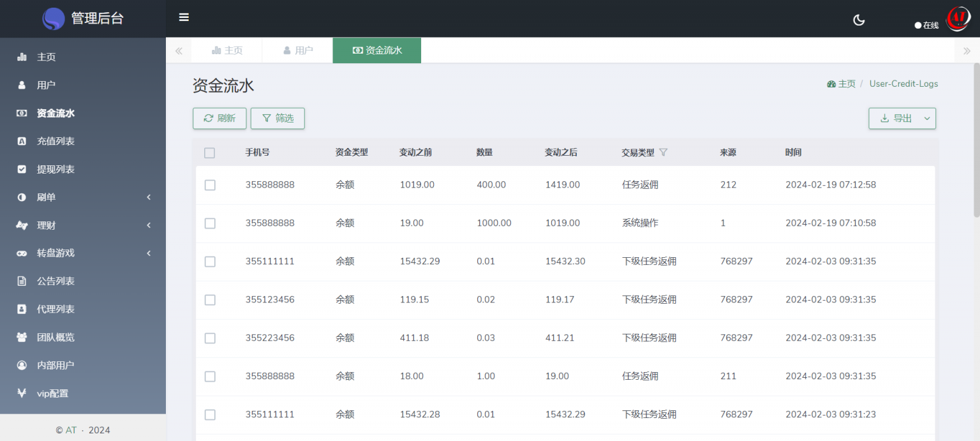Select the checkbox for row 355123456
Viewport: 980px width, 441px height.
click(x=210, y=300)
